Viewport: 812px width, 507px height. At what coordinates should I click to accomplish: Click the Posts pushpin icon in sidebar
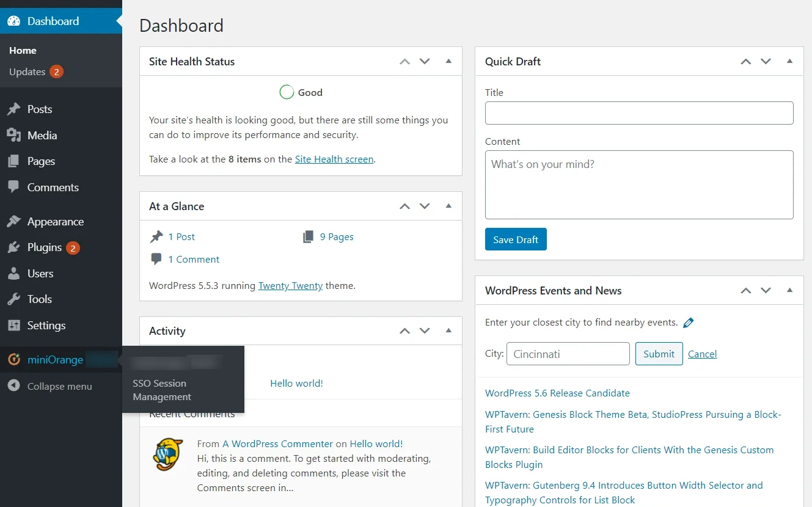tap(13, 109)
